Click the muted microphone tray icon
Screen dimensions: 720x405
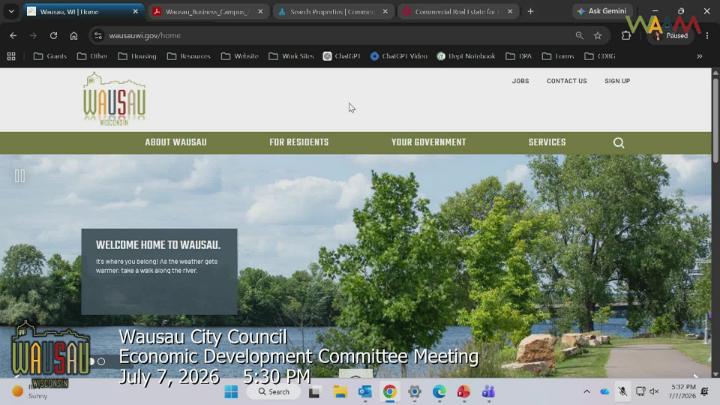pyautogui.click(x=622, y=391)
